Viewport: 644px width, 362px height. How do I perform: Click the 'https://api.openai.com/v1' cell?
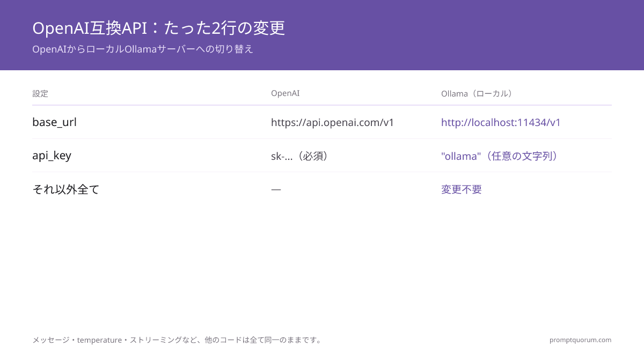[x=333, y=122]
